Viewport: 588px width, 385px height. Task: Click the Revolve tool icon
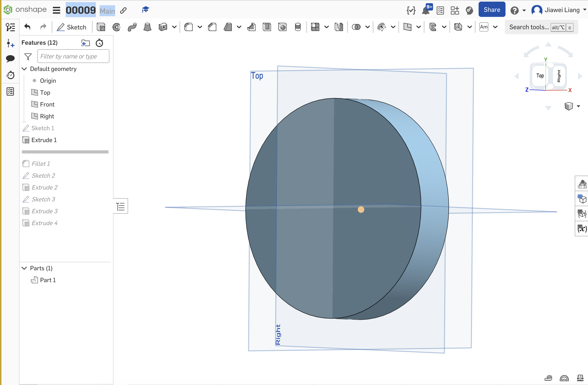pyautogui.click(x=117, y=27)
